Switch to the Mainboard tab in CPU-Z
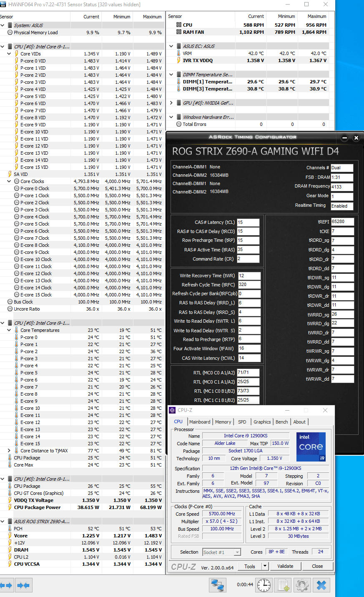Screen dimensions: 364x597 pos(200,422)
